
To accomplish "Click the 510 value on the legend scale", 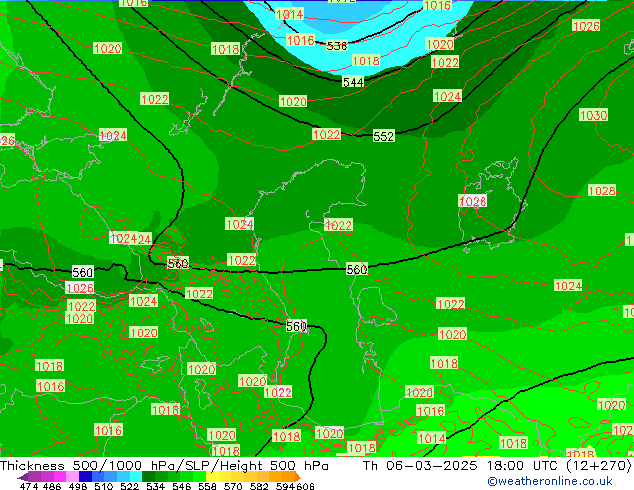I will (x=104, y=486).
